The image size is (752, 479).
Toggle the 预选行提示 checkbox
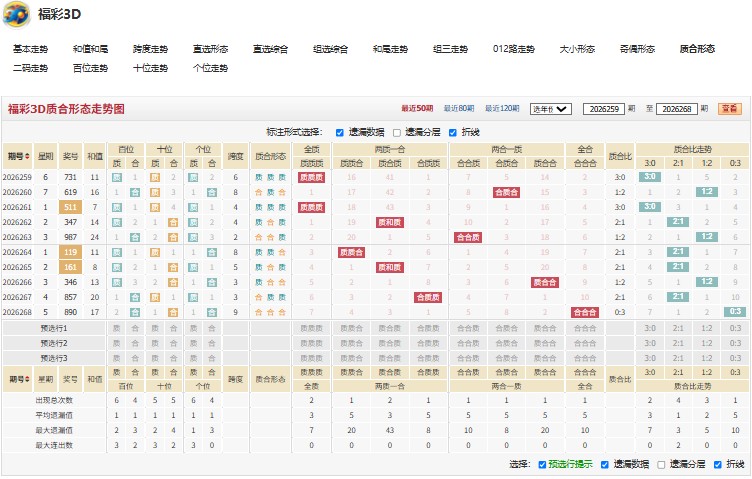pyautogui.click(x=542, y=465)
